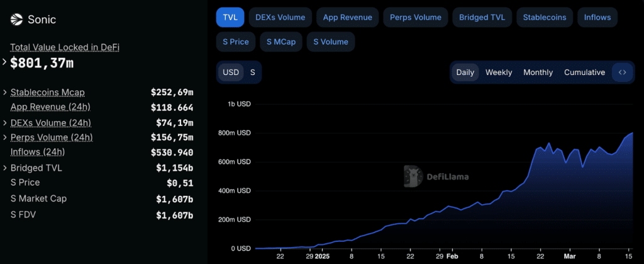The height and width of the screenshot is (264, 644).
Task: Click the S FDV label
Action: 23,214
